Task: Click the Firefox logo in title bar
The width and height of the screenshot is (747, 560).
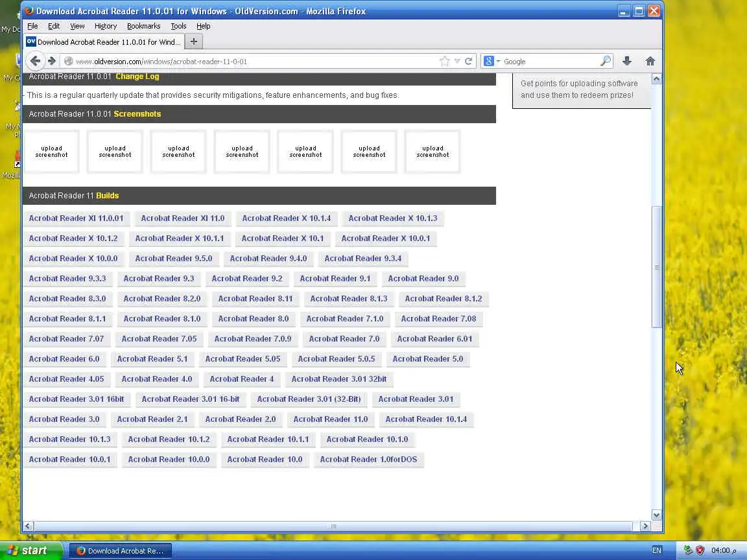Action: (x=29, y=10)
